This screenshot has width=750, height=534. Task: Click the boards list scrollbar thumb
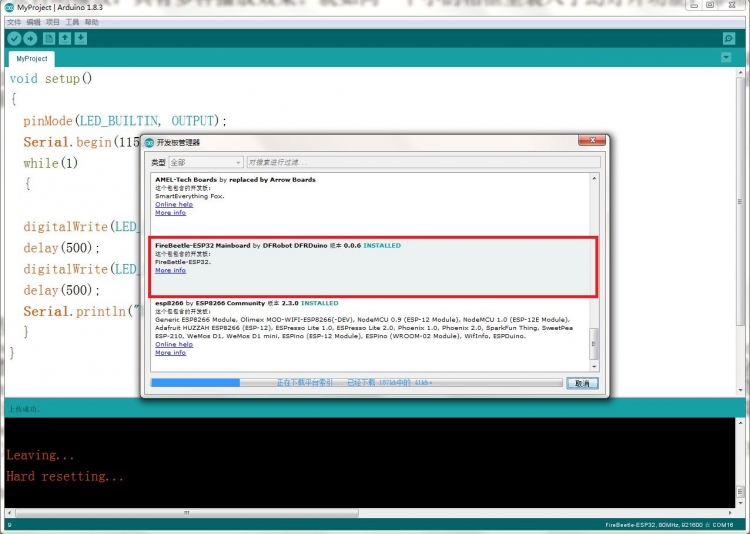coord(594,344)
